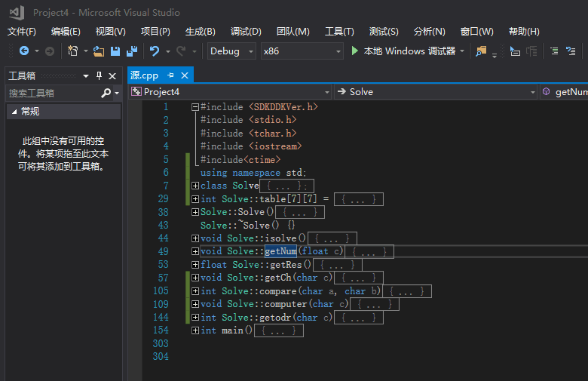The width and height of the screenshot is (588, 381).
Task: Click the navigate backward arrow icon
Action: 24,51
